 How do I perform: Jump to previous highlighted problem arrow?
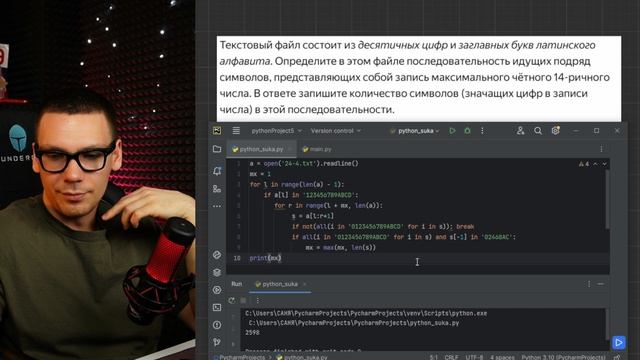[x=595, y=164]
